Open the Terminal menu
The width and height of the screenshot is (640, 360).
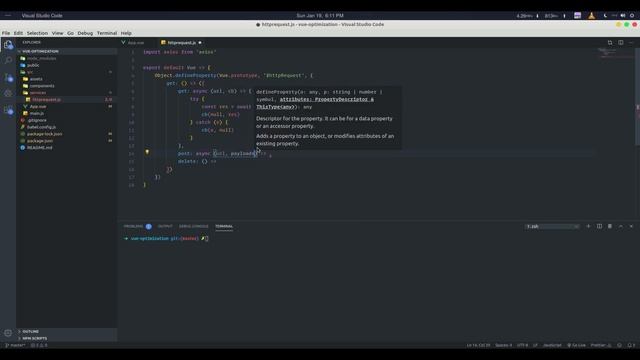107,33
